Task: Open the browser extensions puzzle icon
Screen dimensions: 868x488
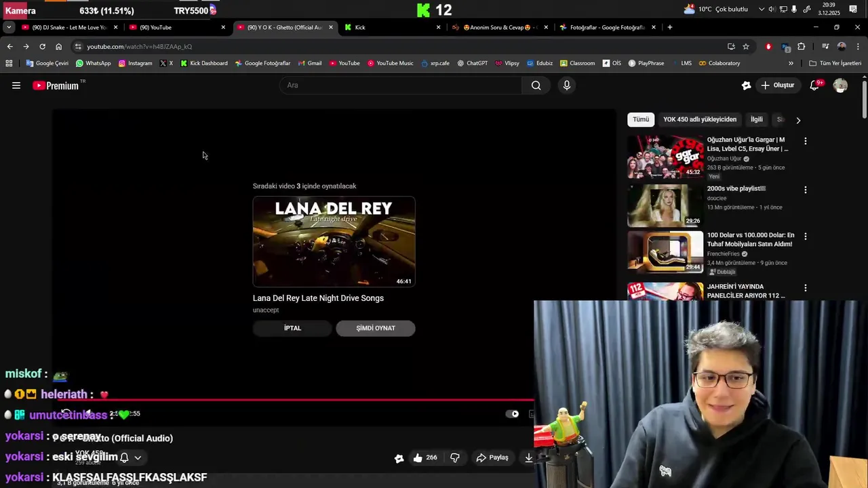Action: 802,46
